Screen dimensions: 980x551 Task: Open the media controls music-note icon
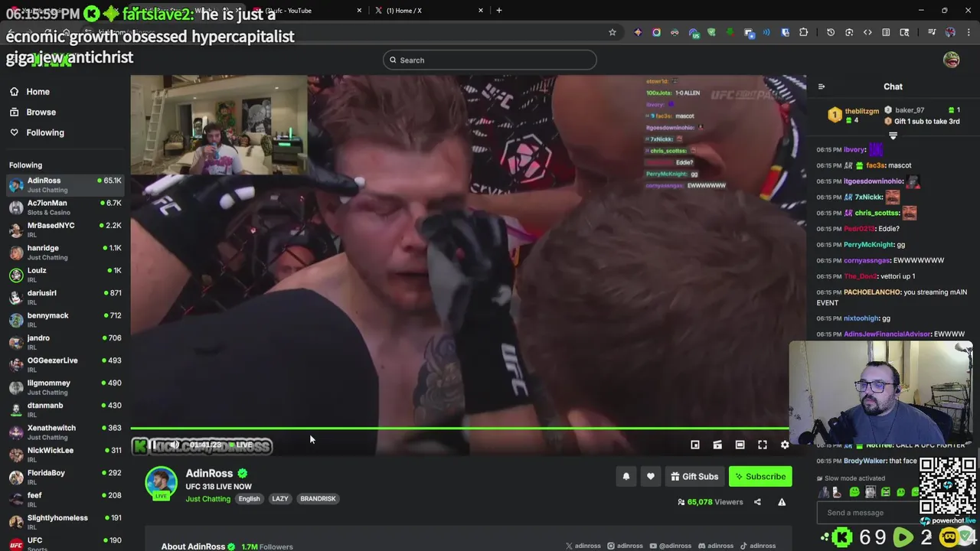click(x=932, y=32)
